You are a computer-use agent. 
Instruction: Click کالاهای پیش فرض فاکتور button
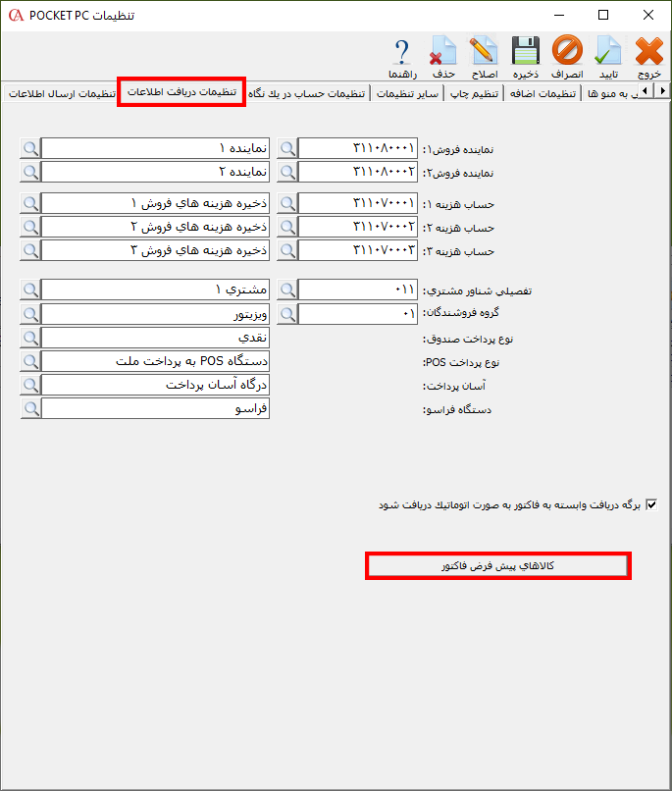tap(497, 566)
